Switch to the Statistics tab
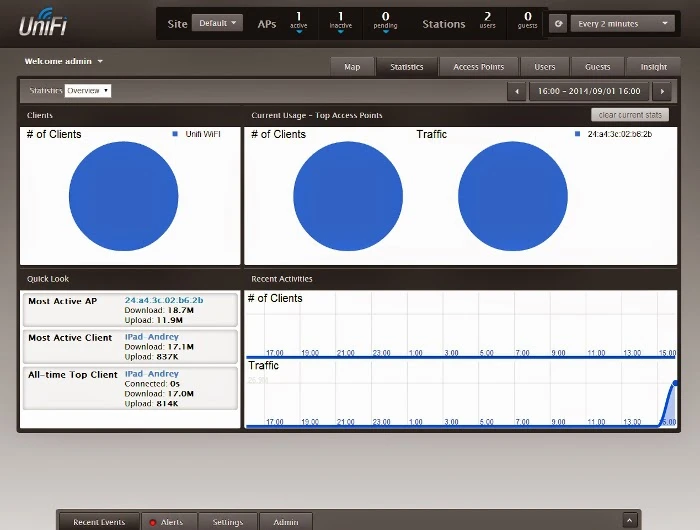This screenshot has height=530, width=700. [406, 67]
